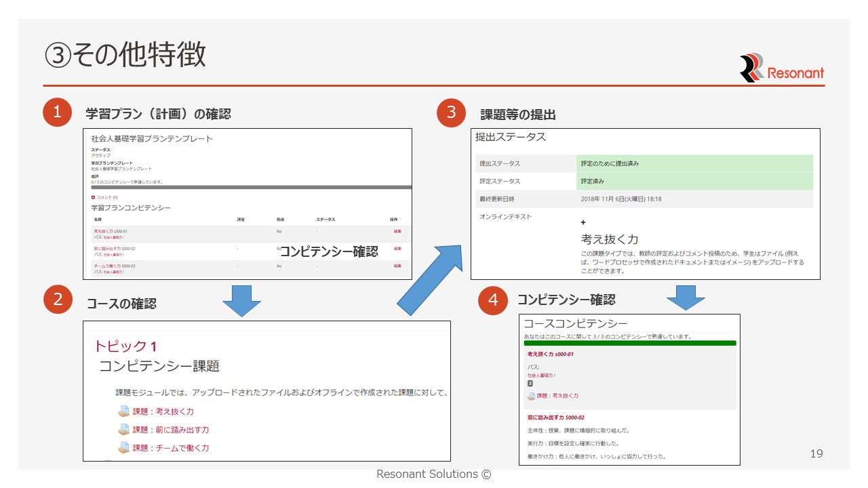Click the large diagonal blue arrow
Viewport: 868px width, 488px height.
429,279
